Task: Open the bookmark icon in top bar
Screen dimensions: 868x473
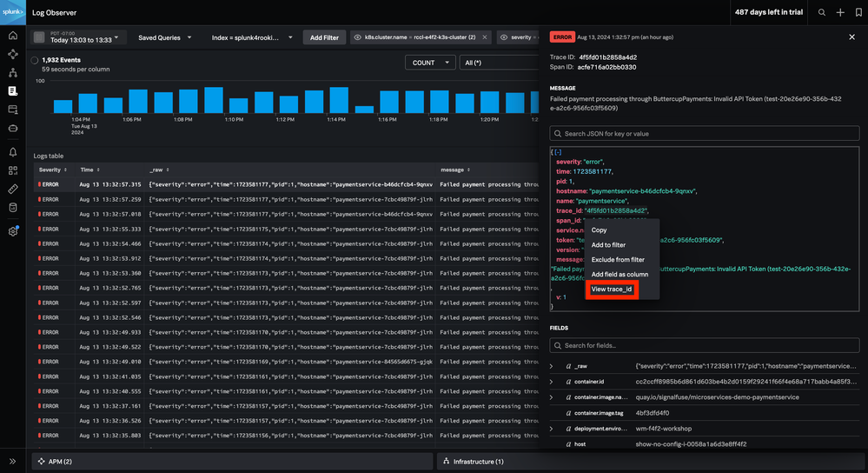Action: click(858, 13)
